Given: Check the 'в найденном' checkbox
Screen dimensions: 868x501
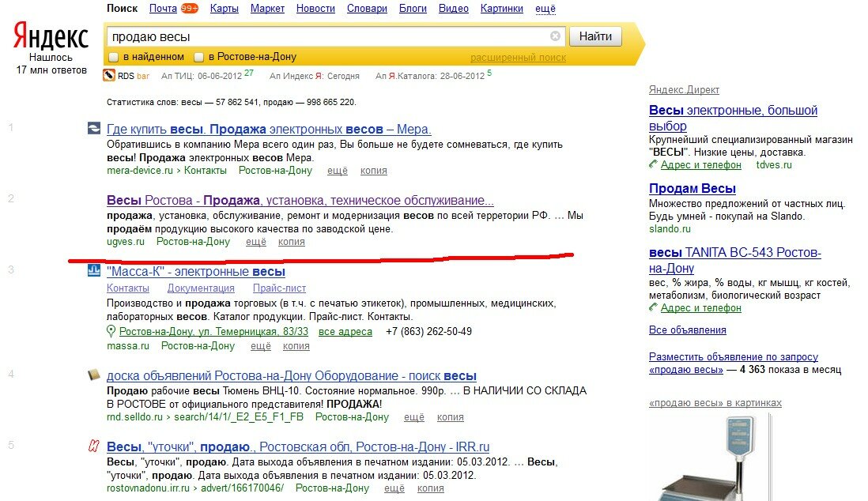Looking at the screenshot, I should click(114, 56).
